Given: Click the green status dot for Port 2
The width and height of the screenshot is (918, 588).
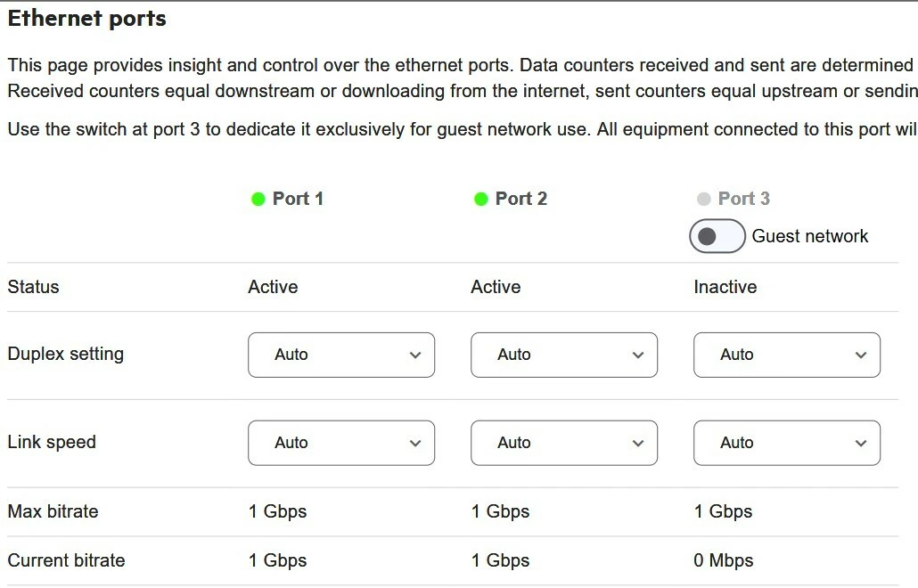Looking at the screenshot, I should click(x=481, y=200).
